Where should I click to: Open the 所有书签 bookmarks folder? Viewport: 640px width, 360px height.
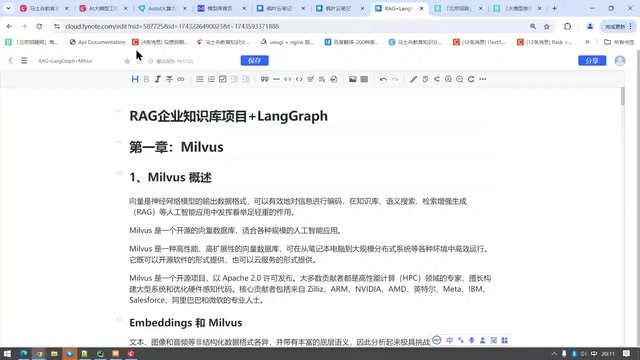619,42
